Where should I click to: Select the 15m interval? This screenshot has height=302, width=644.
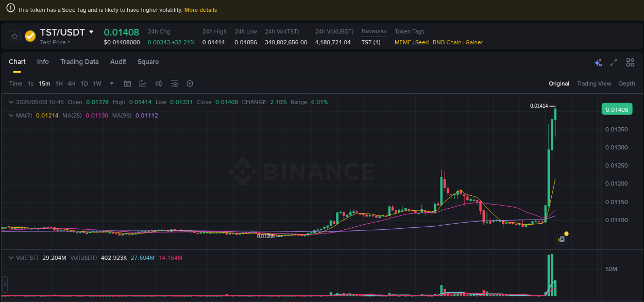click(x=44, y=83)
